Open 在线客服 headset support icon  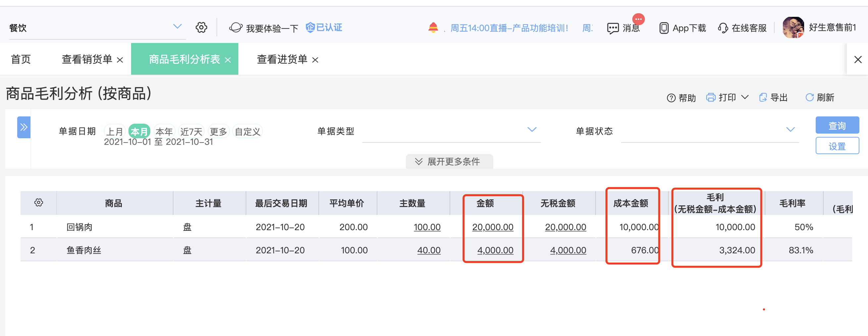coord(723,28)
